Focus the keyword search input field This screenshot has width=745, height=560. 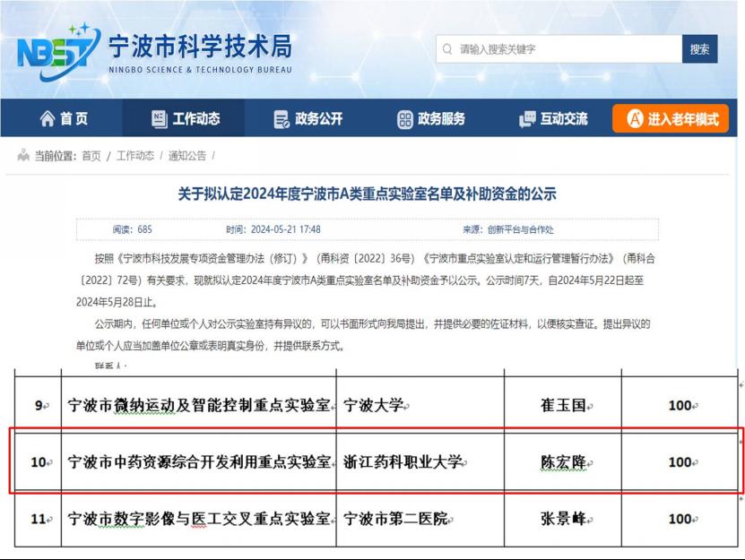pos(565,49)
